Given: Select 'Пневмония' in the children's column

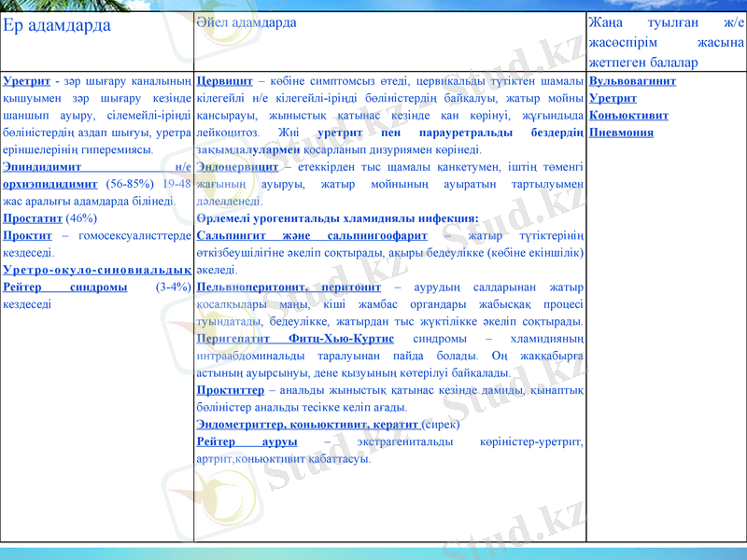Looking at the screenshot, I should coord(622,133).
